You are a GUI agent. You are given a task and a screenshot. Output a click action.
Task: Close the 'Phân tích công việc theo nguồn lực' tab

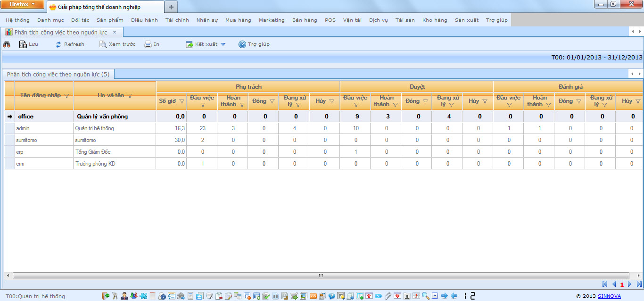point(115,32)
